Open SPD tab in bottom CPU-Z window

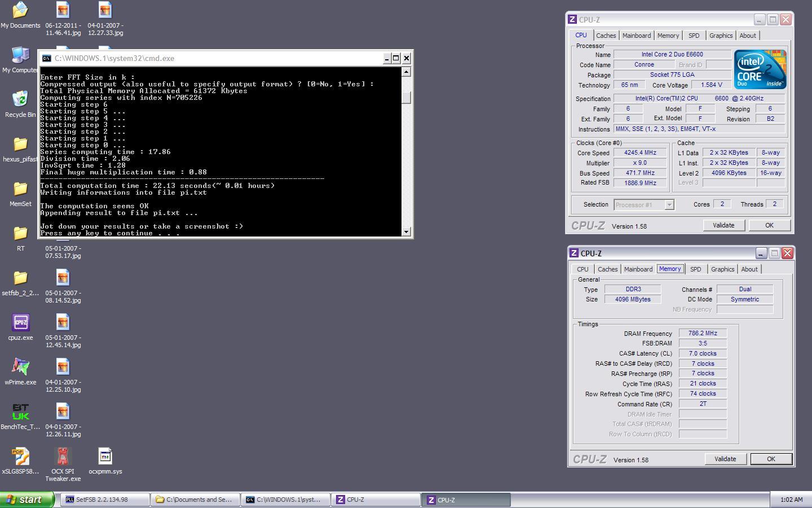[x=696, y=269]
